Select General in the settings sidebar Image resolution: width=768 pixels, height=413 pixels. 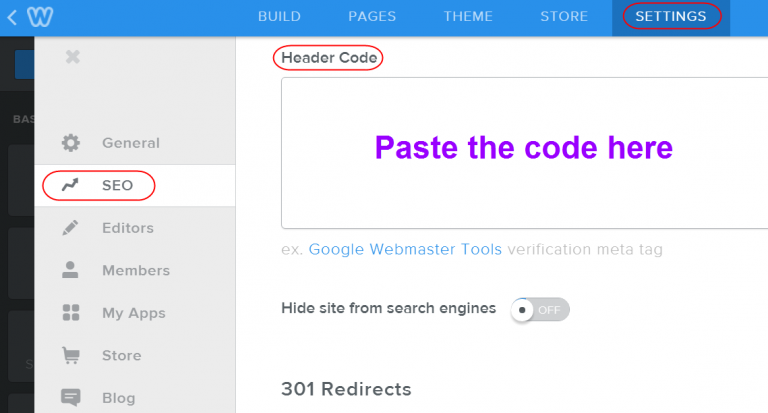click(130, 143)
